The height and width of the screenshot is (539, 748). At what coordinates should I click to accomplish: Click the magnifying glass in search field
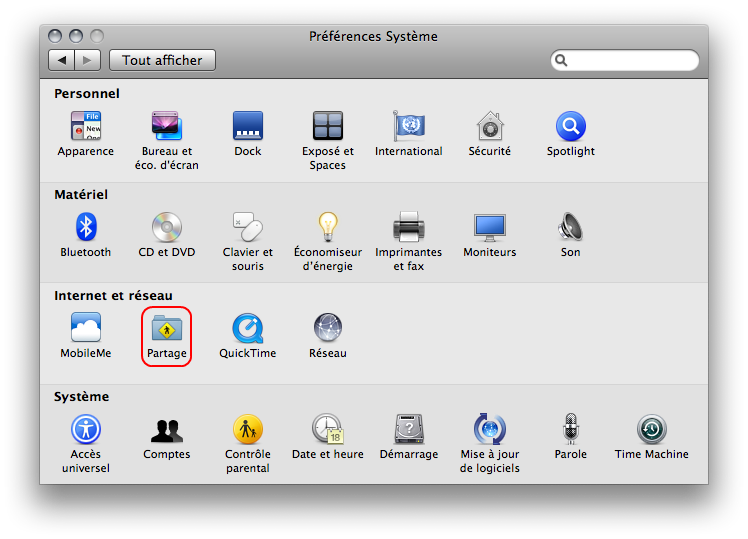click(x=561, y=60)
